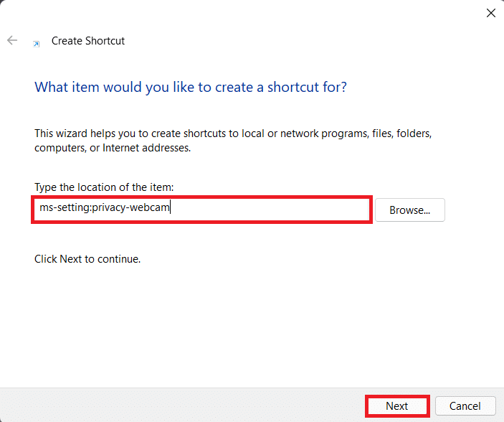This screenshot has height=422, width=504.
Task: Cancel the shortcut creation wizard
Action: coord(465,405)
